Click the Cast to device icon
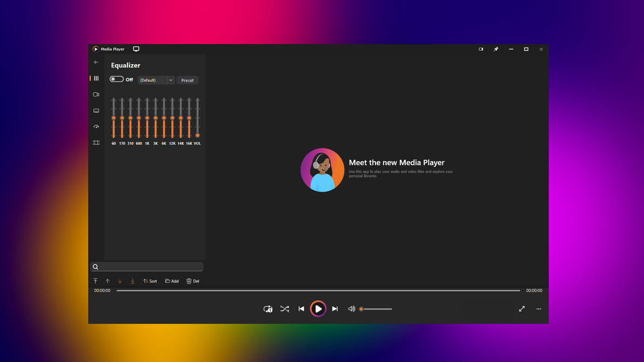Image resolution: width=644 pixels, height=362 pixels. (136, 49)
